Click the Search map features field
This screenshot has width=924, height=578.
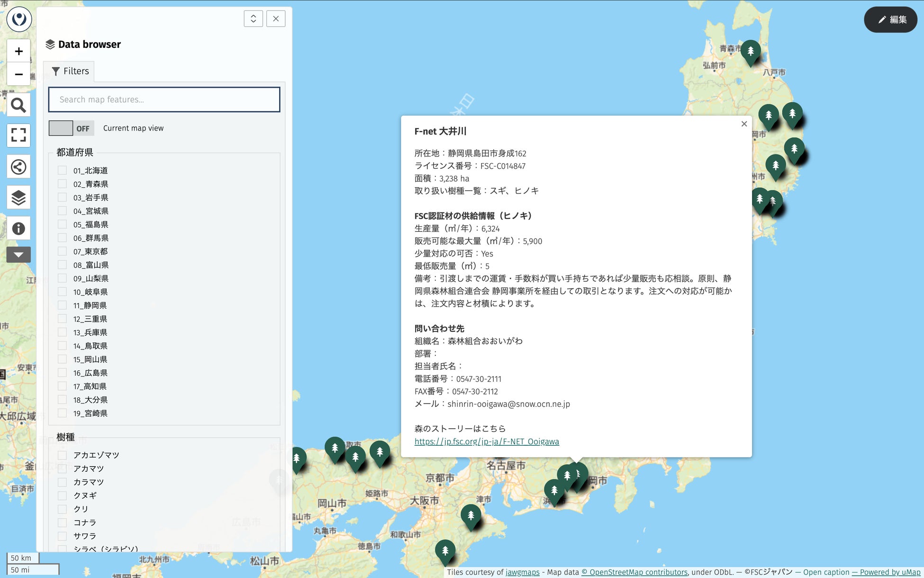click(164, 100)
